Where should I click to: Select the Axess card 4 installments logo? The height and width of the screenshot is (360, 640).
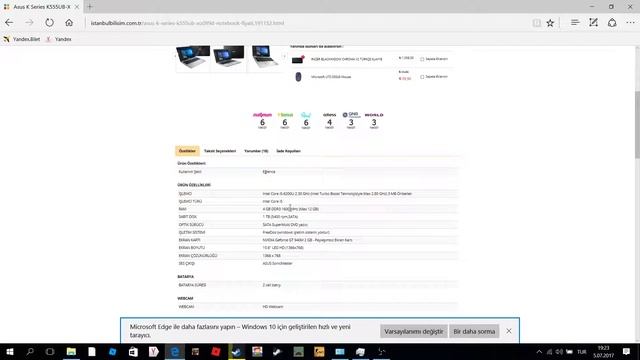329,120
